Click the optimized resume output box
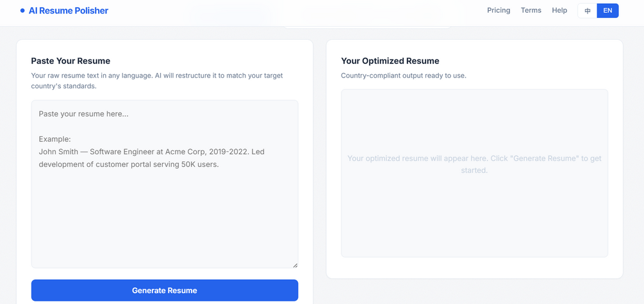 click(474, 173)
